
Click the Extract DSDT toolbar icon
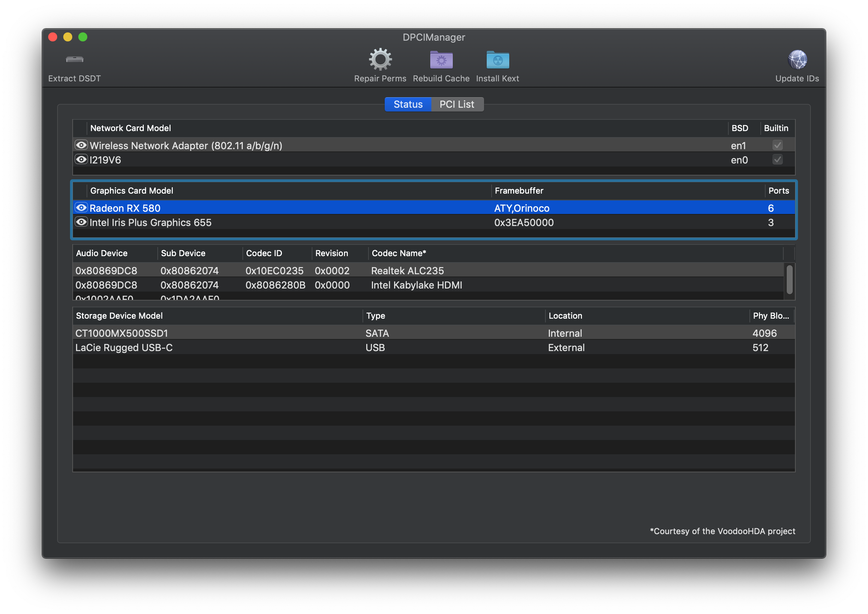pyautogui.click(x=75, y=60)
